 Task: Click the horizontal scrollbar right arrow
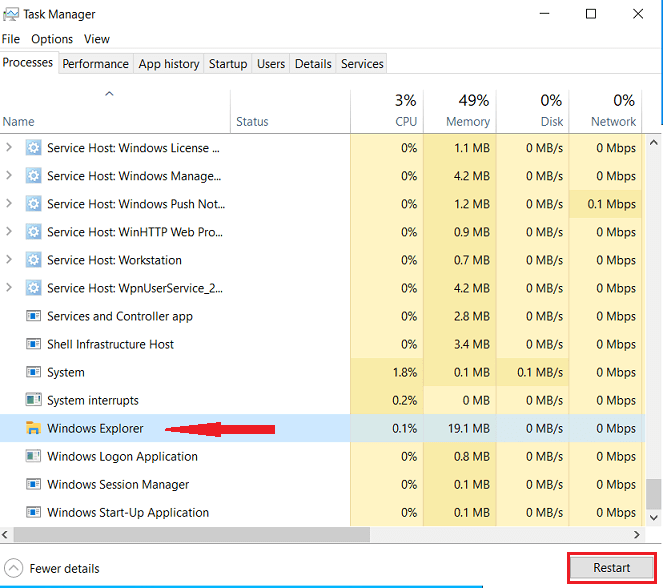point(637,534)
